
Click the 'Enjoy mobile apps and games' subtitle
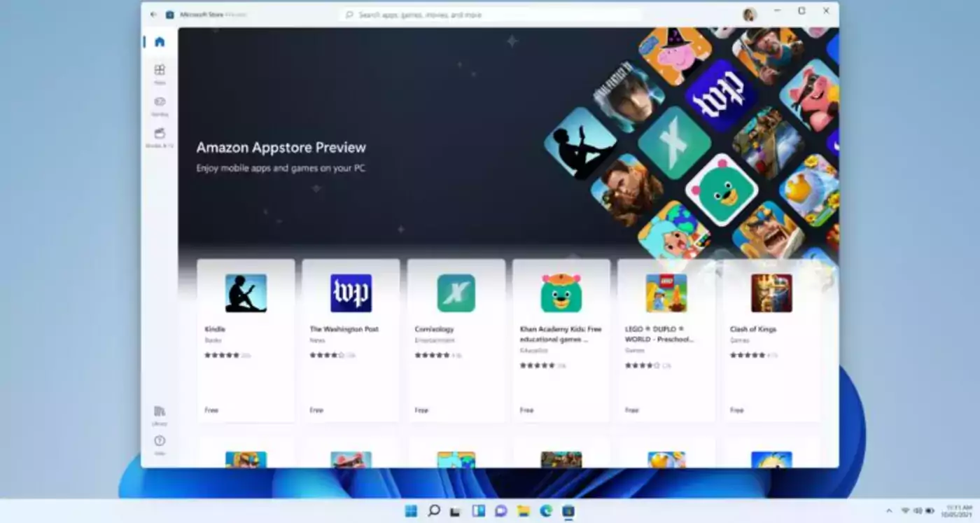coord(281,169)
